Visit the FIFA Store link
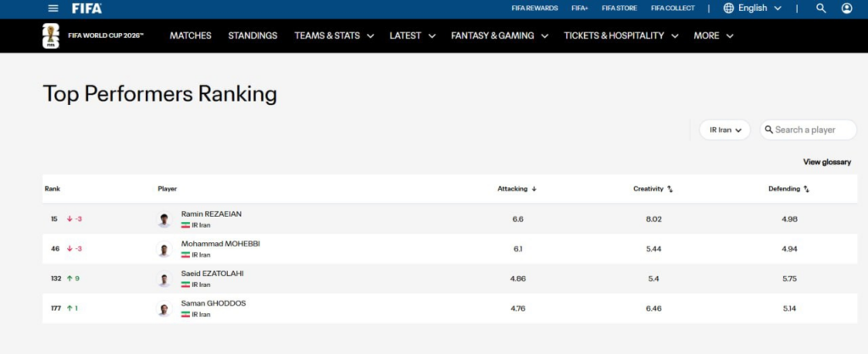 pos(620,8)
